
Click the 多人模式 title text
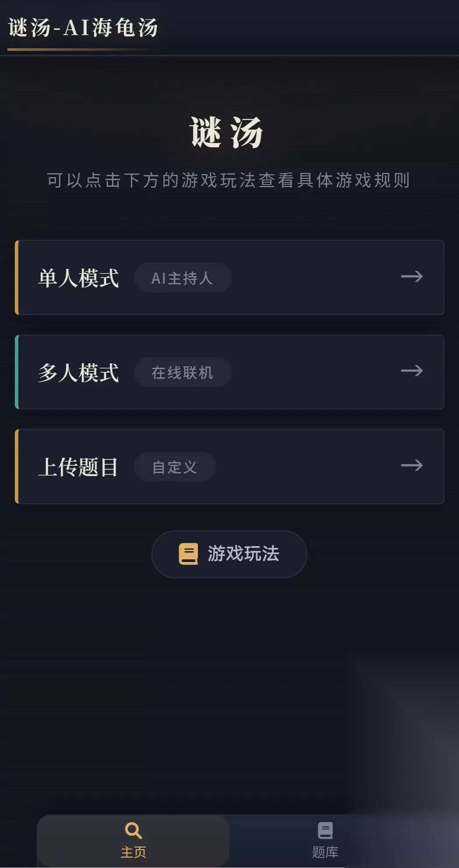click(78, 373)
